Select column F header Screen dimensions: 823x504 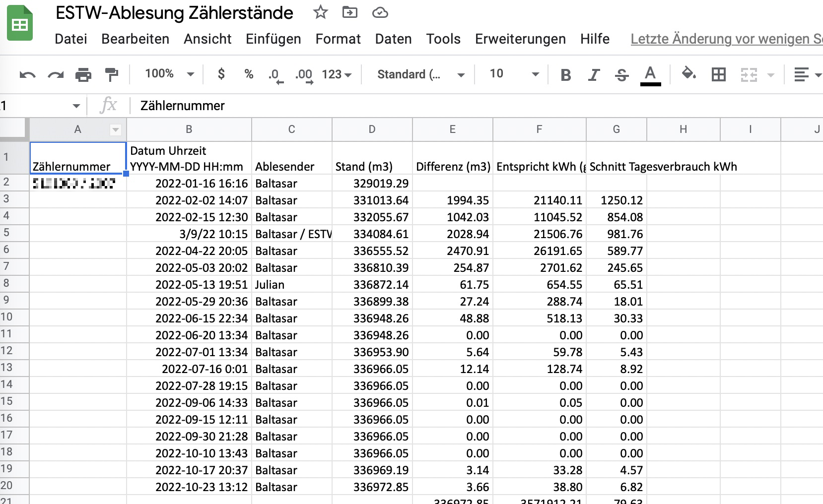[540, 129]
